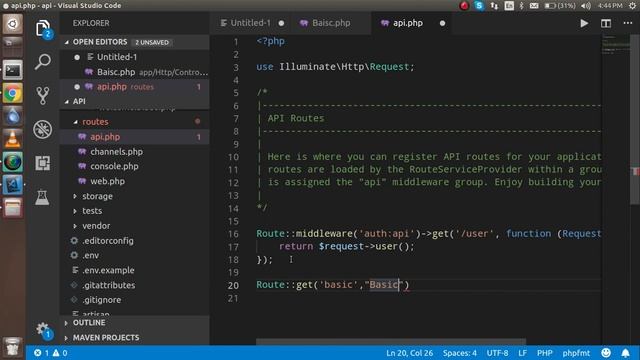Open the Debug view in activity bar

point(42,129)
